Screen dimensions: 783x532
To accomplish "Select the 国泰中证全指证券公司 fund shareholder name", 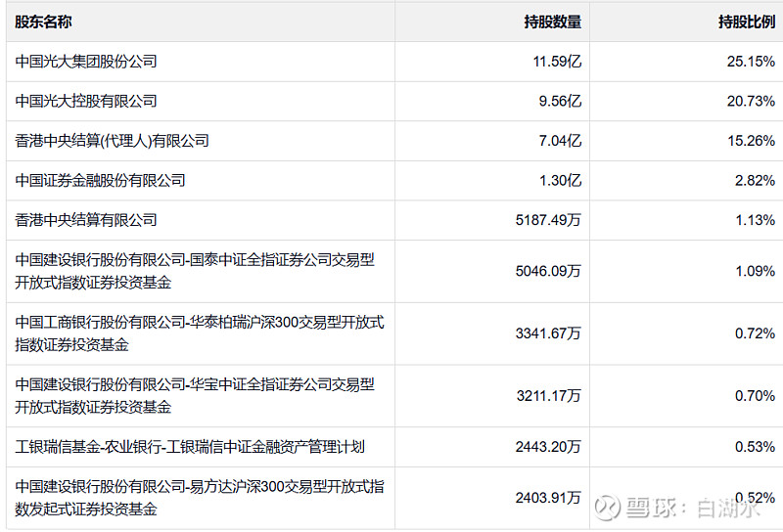I will point(195,271).
